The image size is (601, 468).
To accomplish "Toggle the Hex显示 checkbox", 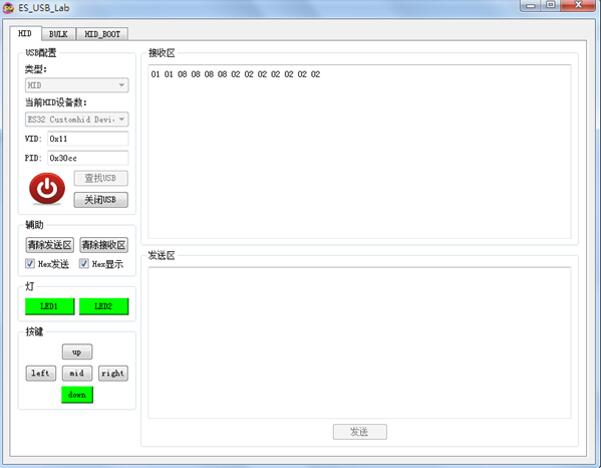I will point(84,263).
